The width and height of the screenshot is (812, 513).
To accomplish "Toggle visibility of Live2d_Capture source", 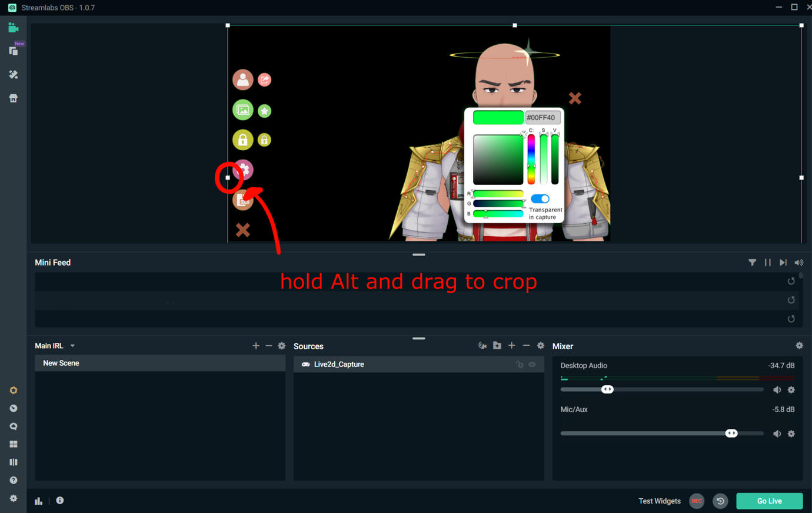I will [532, 365].
